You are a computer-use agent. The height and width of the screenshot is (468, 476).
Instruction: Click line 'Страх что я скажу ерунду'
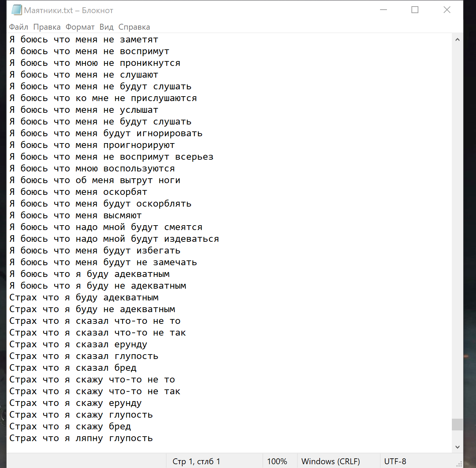pyautogui.click(x=76, y=403)
